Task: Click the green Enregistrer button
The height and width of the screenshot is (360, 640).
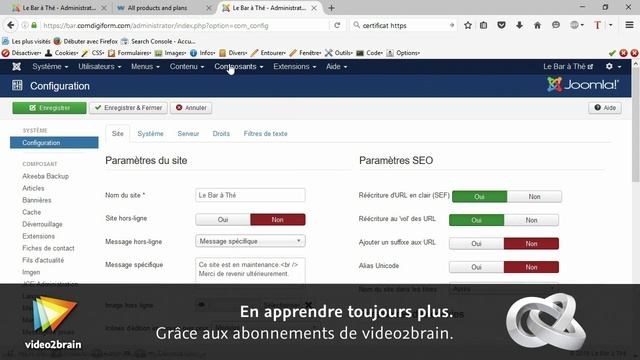Action: click(49, 108)
